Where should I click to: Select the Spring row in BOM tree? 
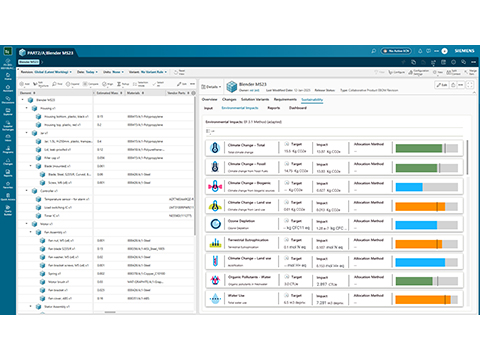pos(106,273)
